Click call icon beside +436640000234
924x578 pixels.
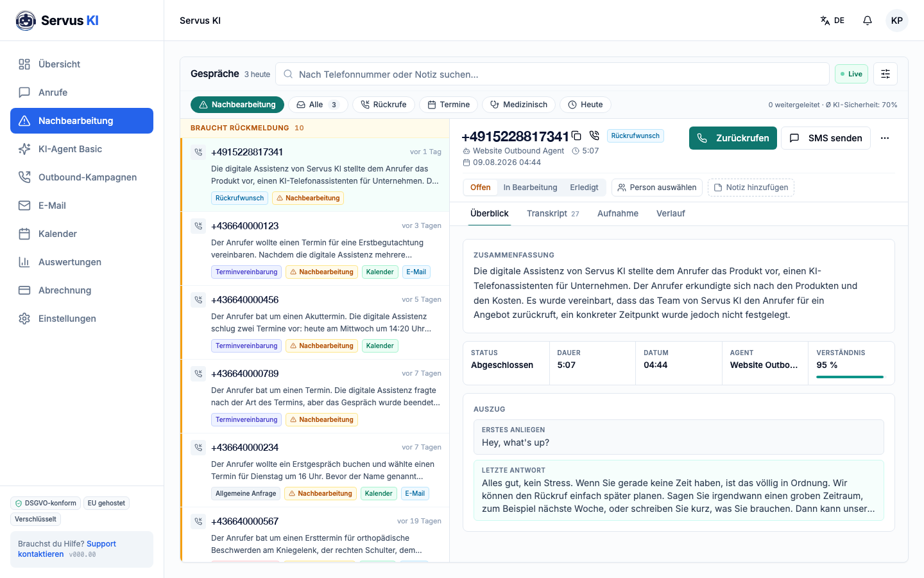198,448
